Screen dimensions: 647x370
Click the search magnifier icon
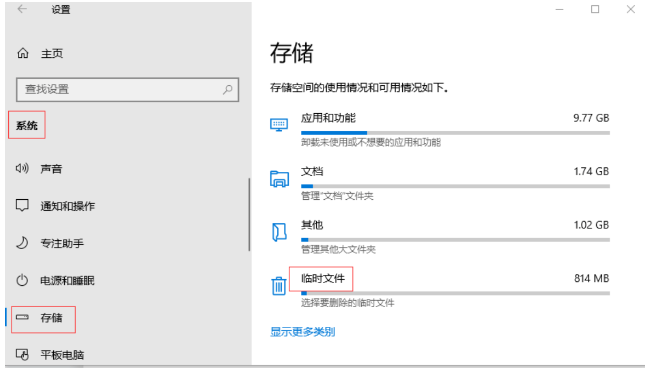(227, 89)
